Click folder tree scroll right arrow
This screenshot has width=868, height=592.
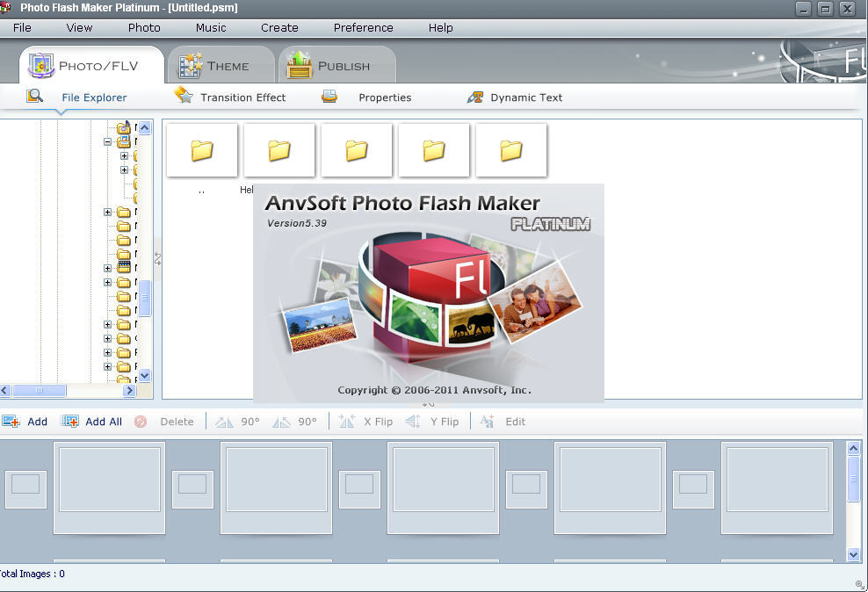(129, 391)
